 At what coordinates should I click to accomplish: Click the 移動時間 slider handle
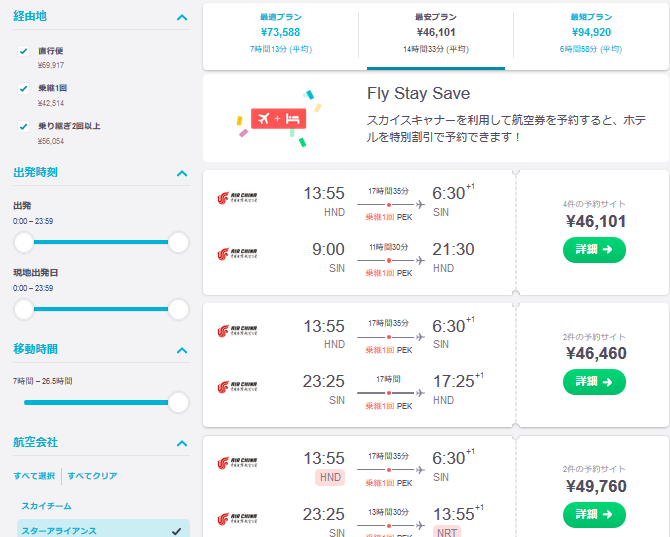pyautogui.click(x=179, y=402)
